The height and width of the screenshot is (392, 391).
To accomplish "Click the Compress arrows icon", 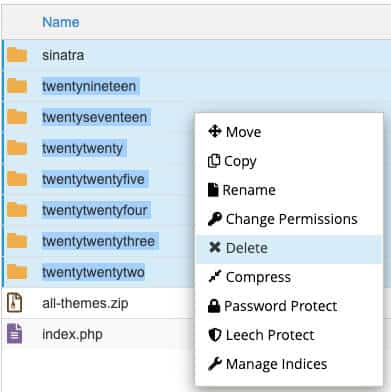I will [x=215, y=276].
